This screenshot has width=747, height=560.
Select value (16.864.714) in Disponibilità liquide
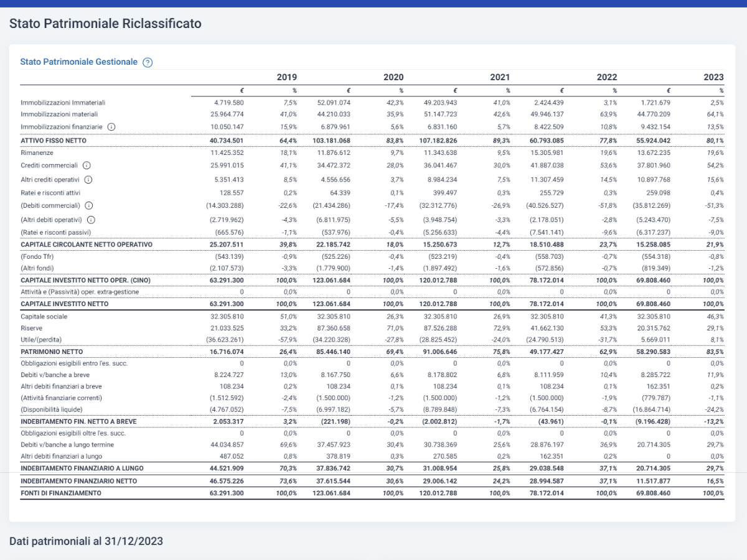tap(651, 409)
